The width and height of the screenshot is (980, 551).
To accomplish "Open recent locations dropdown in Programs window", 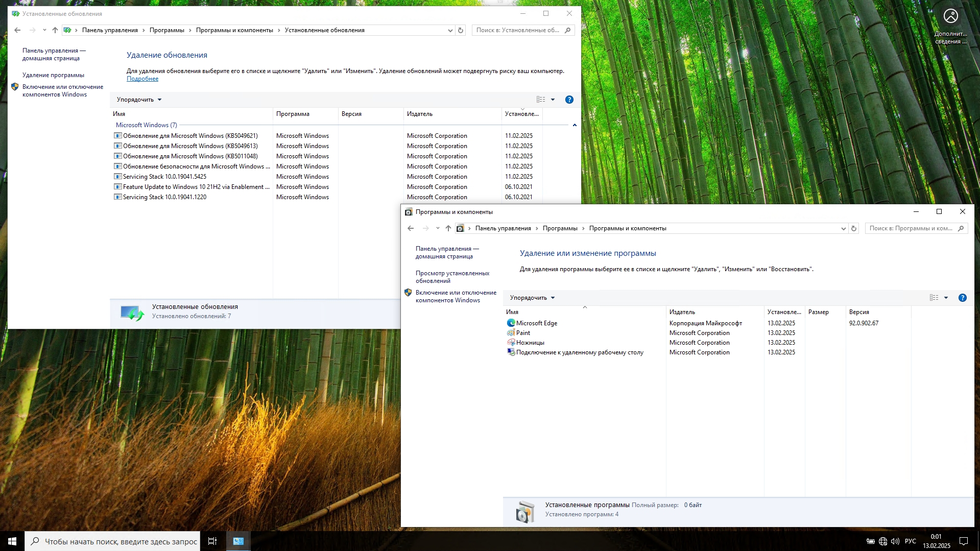I will coord(438,228).
